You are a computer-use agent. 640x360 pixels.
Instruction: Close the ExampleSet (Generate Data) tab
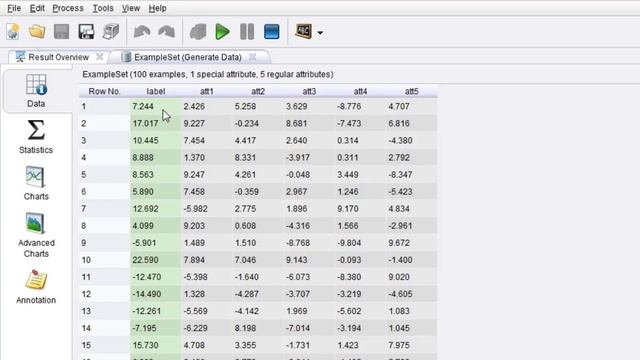[253, 57]
